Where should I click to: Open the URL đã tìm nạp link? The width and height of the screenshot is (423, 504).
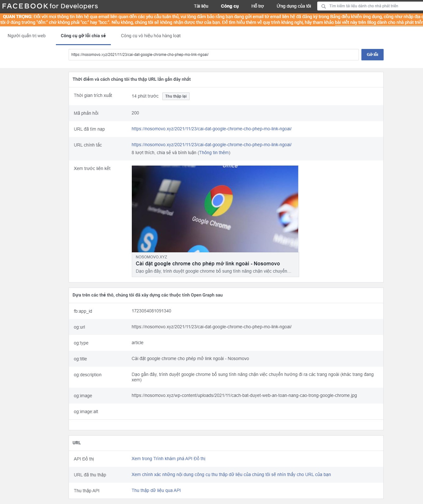(211, 129)
